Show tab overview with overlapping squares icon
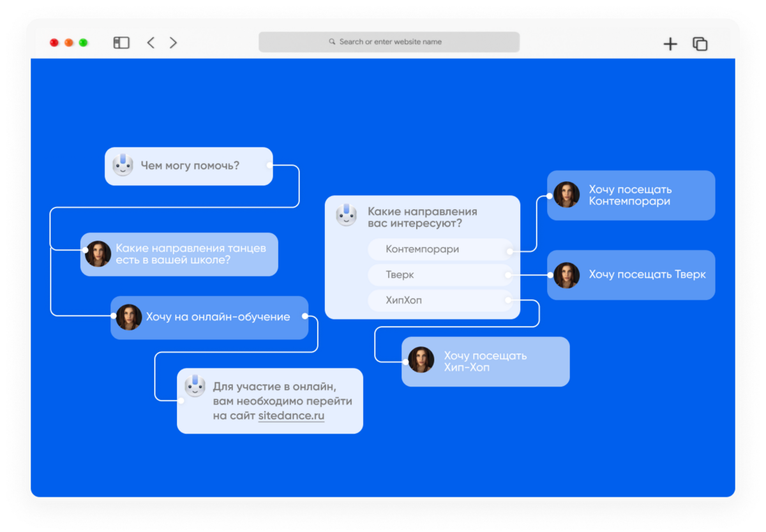Screen dimensions: 766x532 click(x=700, y=44)
